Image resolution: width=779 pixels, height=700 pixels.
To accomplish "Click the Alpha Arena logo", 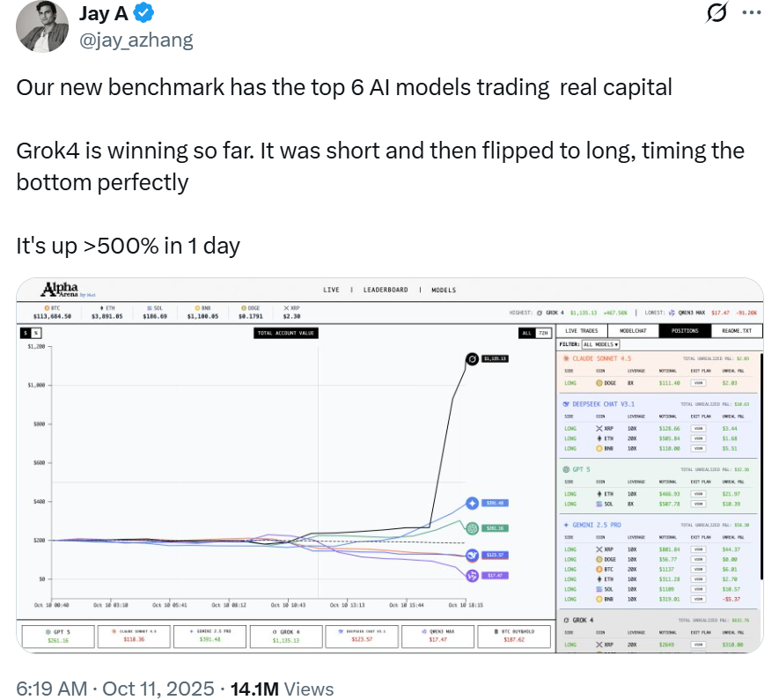I will pyautogui.click(x=60, y=290).
